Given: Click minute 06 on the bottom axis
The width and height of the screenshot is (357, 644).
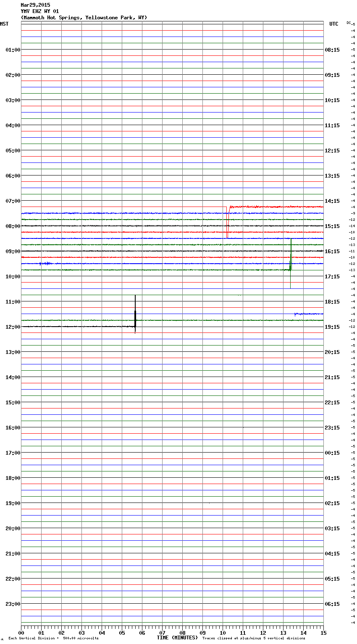Looking at the screenshot, I should pos(142,632).
